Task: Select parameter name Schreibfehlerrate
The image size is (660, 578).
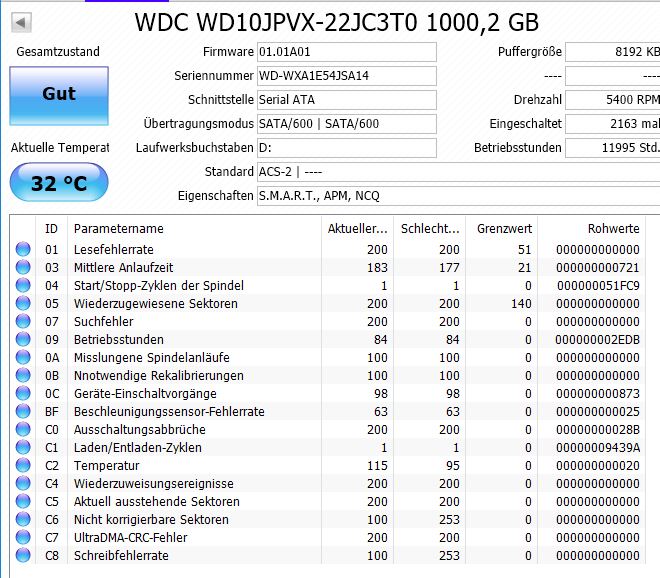Action: pos(121,556)
